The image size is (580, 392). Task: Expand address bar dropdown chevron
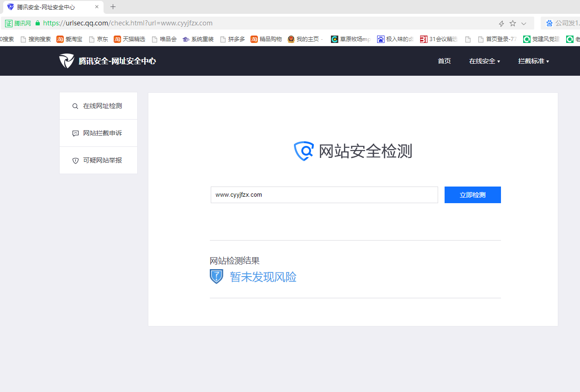click(x=524, y=24)
